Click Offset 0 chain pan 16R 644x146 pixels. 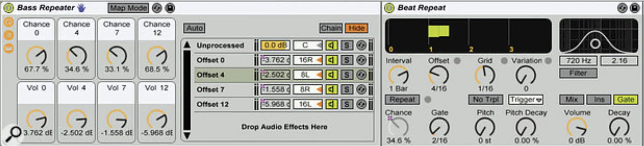point(307,60)
